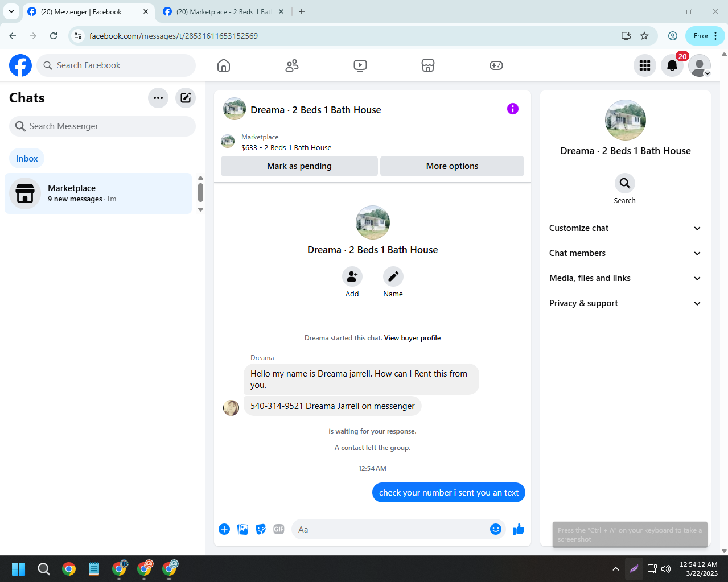Switch to the Messenger | Facebook tab

pos(88,11)
